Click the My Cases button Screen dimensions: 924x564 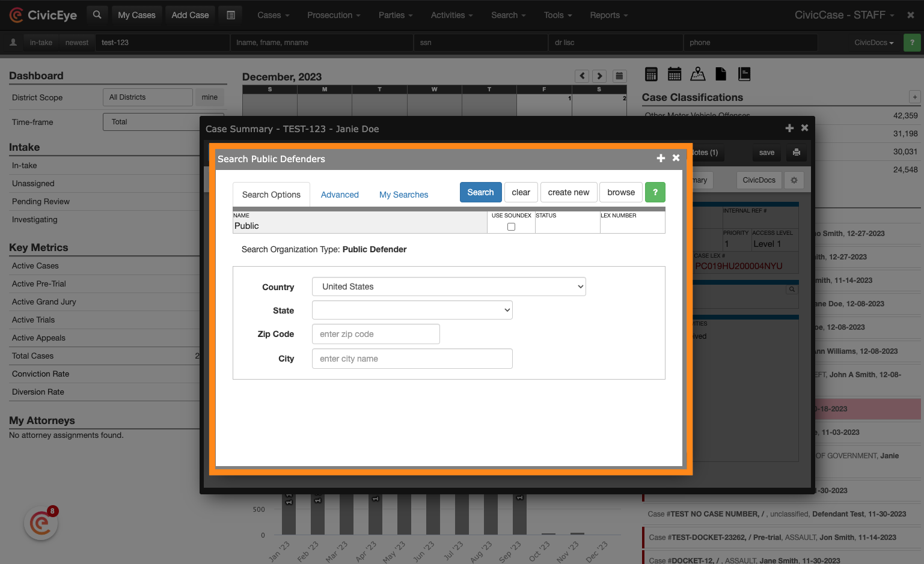[x=136, y=15]
